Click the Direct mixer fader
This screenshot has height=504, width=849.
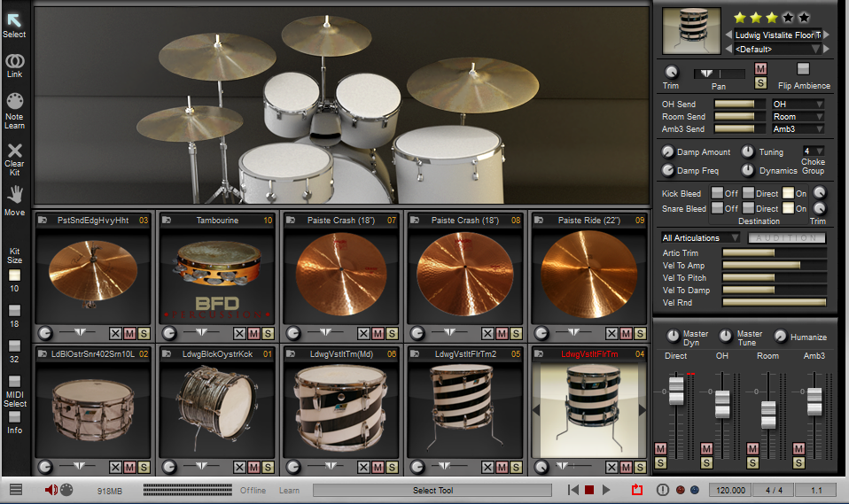(x=676, y=391)
